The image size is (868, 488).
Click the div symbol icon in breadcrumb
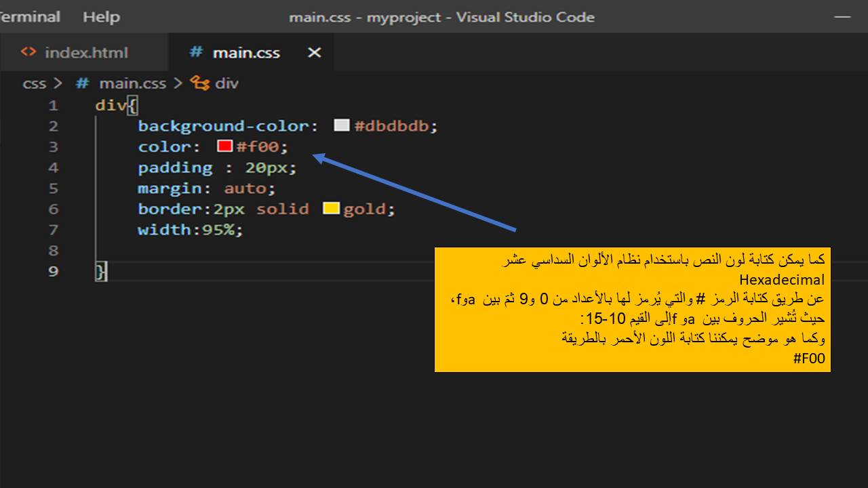200,83
